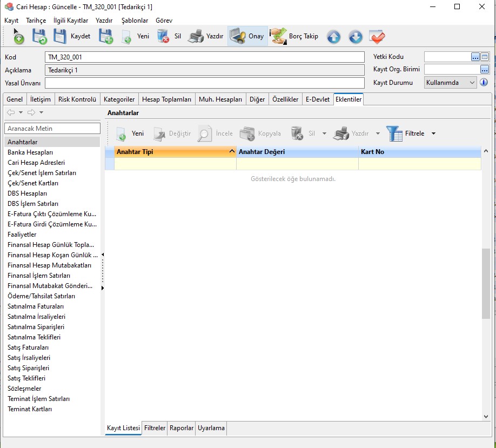Image resolution: width=496 pixels, height=448 pixels.
Task: Select Satış Faturaları in the left list
Action: point(28,347)
